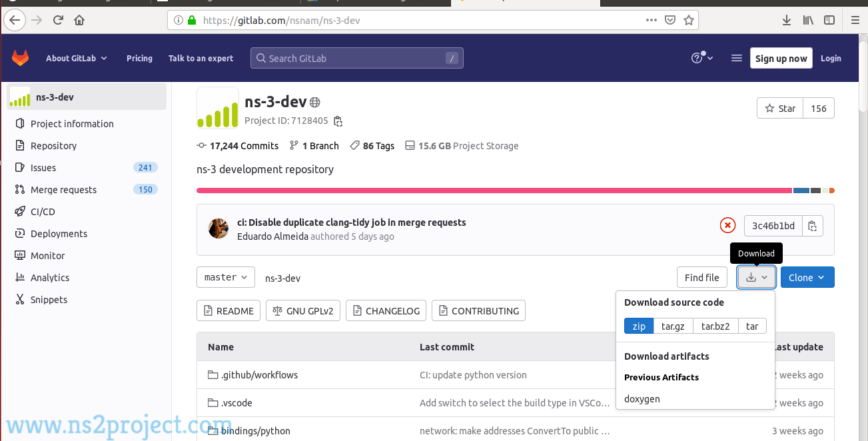Download the source as tar.bz2
This screenshot has width=868, height=441.
click(715, 326)
